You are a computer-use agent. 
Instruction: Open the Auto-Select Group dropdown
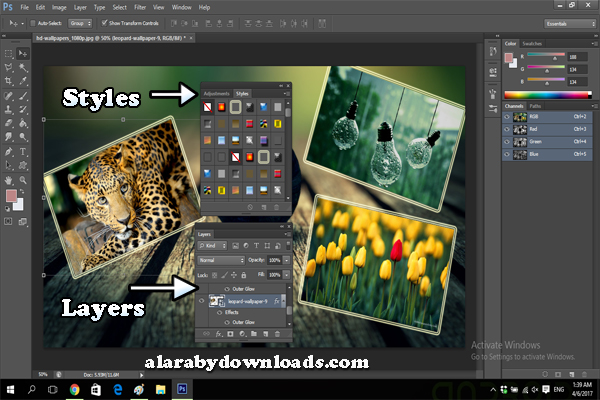pyautogui.click(x=80, y=23)
